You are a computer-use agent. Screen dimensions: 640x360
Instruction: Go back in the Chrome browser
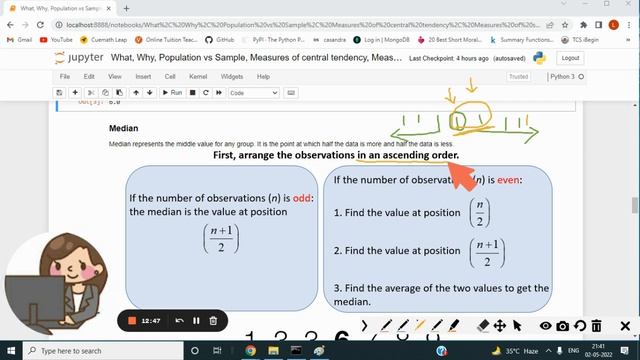pyautogui.click(x=11, y=25)
